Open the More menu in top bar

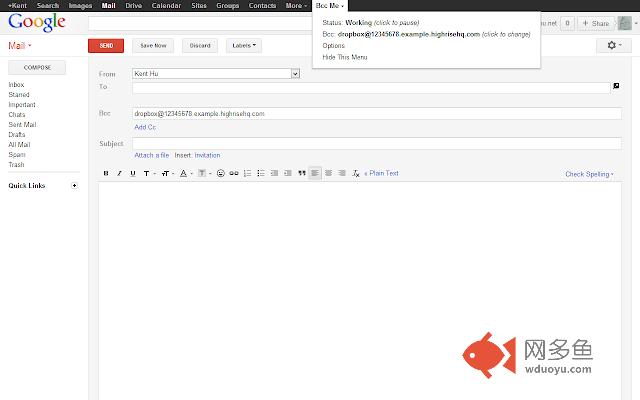click(x=296, y=6)
